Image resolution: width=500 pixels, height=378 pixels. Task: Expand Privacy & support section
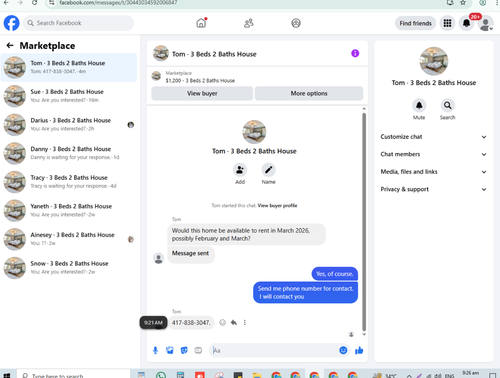click(x=433, y=189)
